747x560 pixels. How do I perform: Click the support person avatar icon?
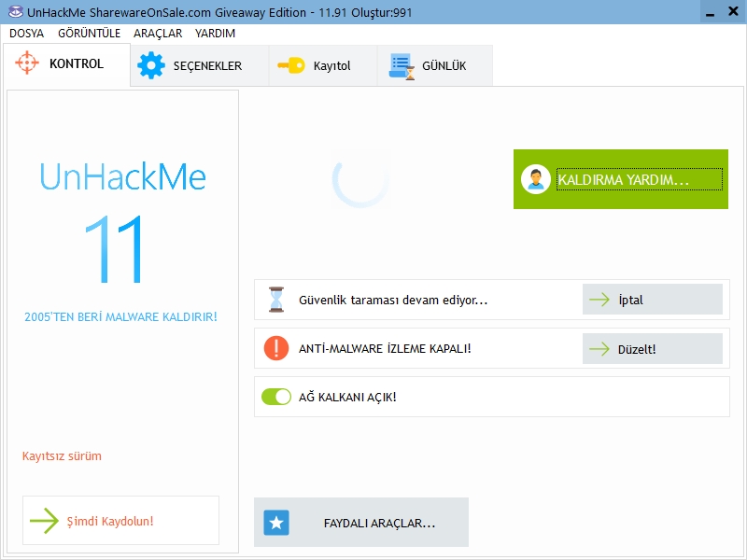[x=535, y=179]
